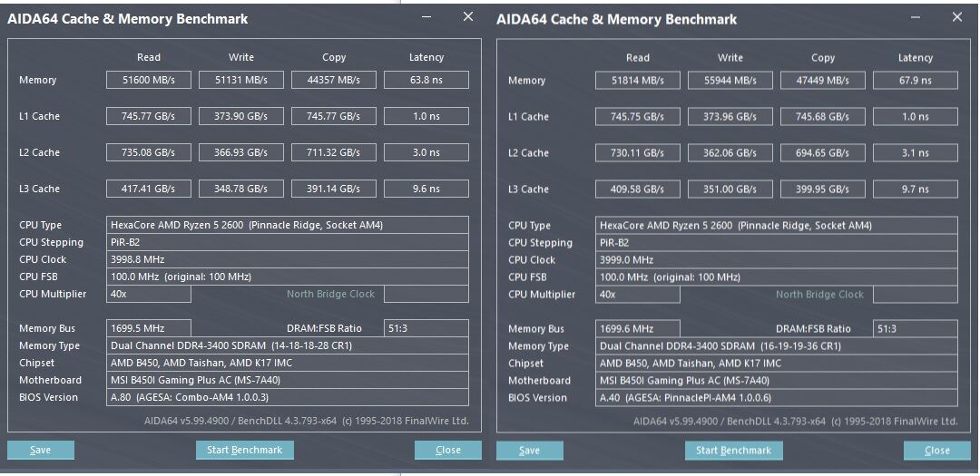This screenshot has width=980, height=476.
Task: Click Close button in right benchmark window
Action: tap(936, 451)
